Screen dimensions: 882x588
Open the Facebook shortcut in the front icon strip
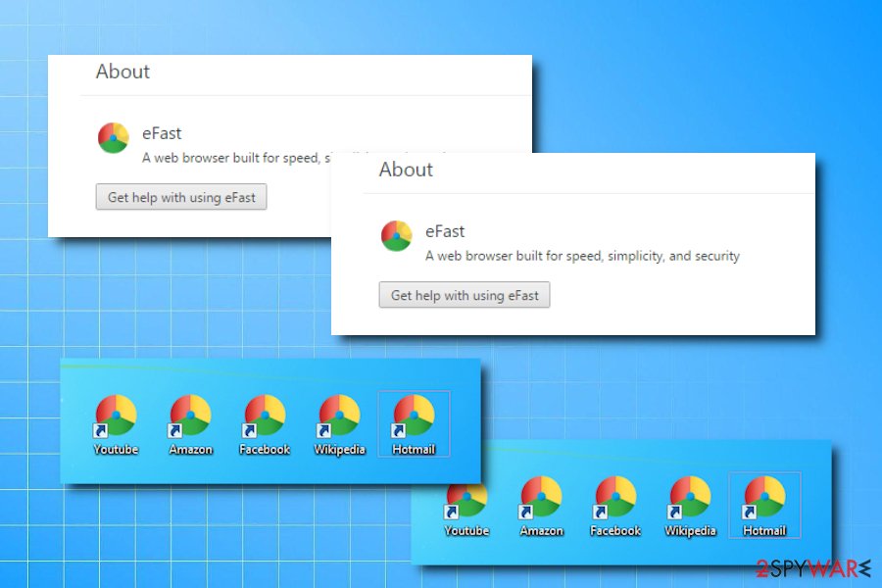265,423
